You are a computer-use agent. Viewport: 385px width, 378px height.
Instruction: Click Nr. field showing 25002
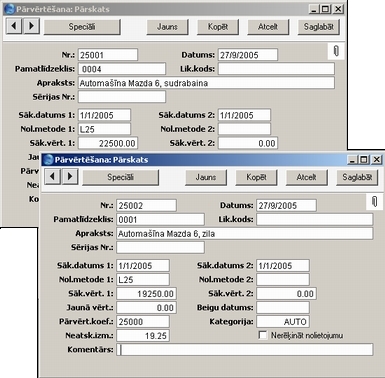[x=146, y=205]
